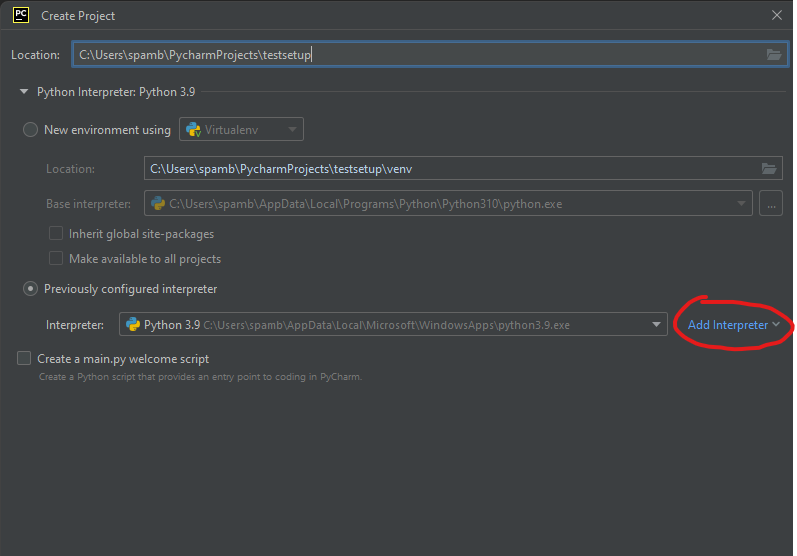Viewport: 797px width, 556px height.
Task: Open base interpreter browse ellipsis button
Action: [x=771, y=203]
